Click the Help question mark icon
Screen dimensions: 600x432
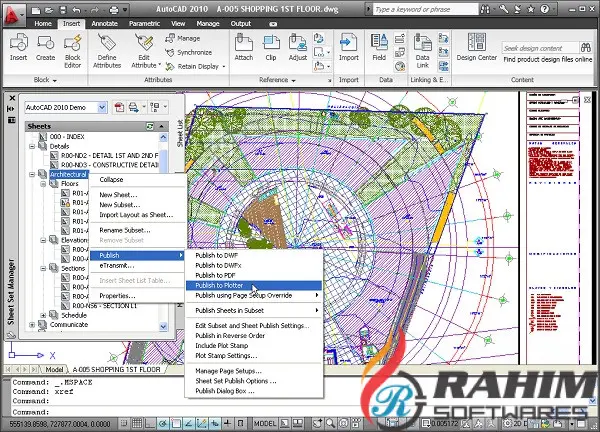tap(545, 10)
